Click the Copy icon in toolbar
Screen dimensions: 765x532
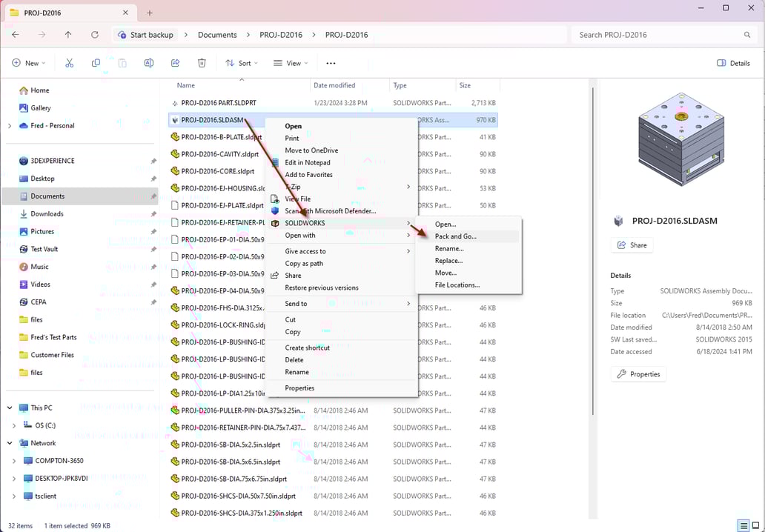96,63
